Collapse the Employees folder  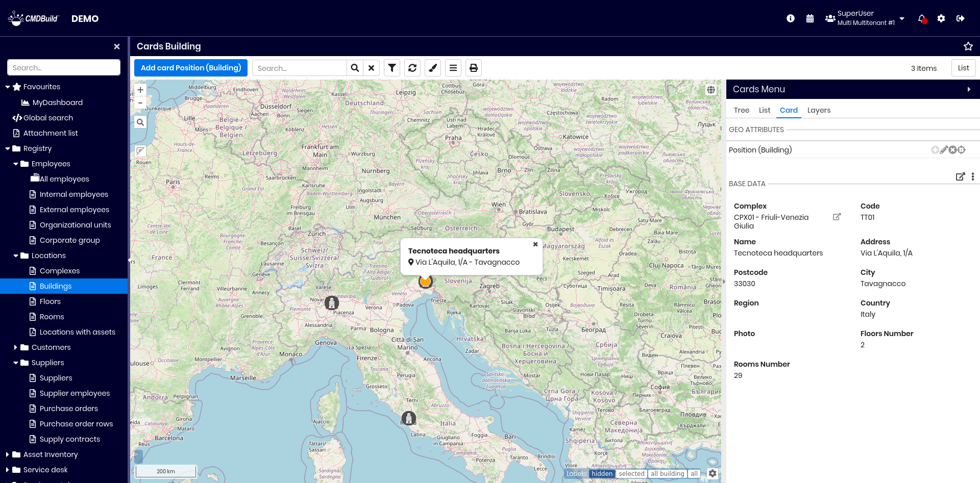[x=16, y=164]
